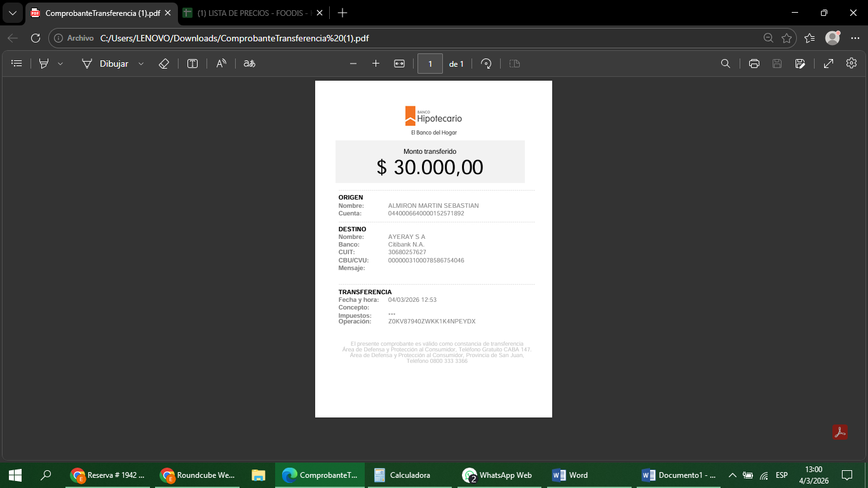Screen dimensions: 868x488
Task: Expand highlighter color options dropdown
Action: (60, 64)
